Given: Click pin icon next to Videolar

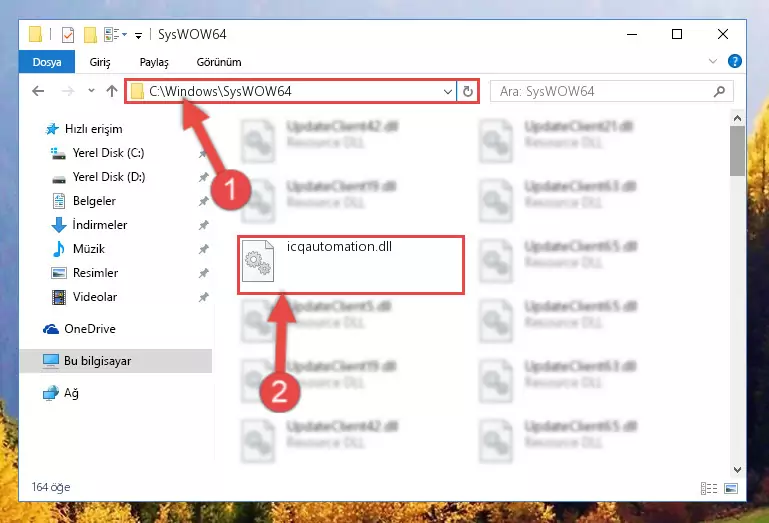Looking at the screenshot, I should (x=204, y=298).
